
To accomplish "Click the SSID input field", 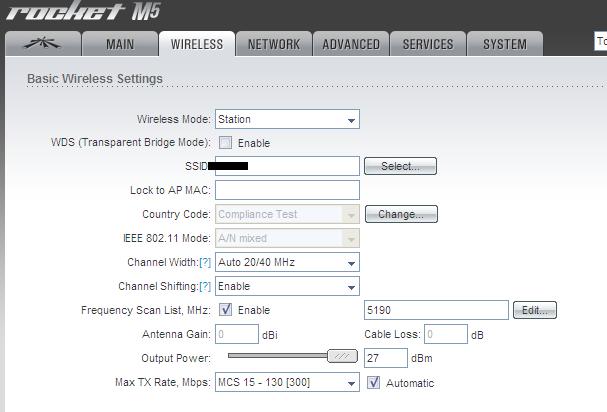I will pyautogui.click(x=287, y=166).
